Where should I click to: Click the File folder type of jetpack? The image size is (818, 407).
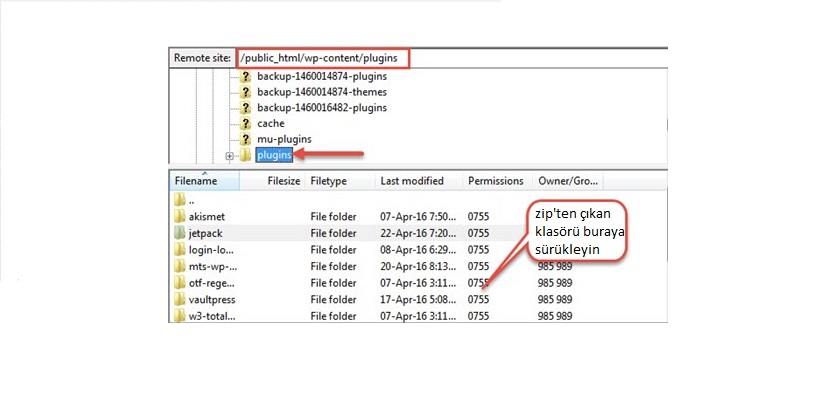[x=333, y=233]
